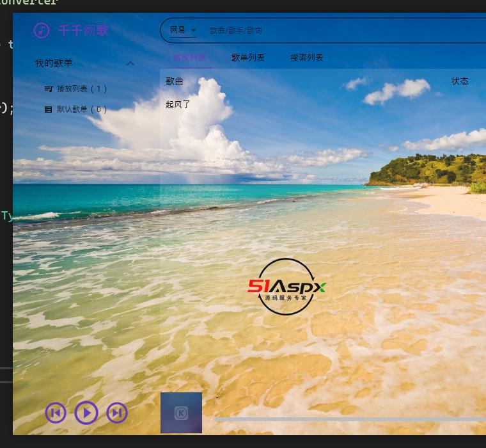
Task: Click the playlist icon beside 播放列表 ( 1 )
Action: tap(49, 90)
